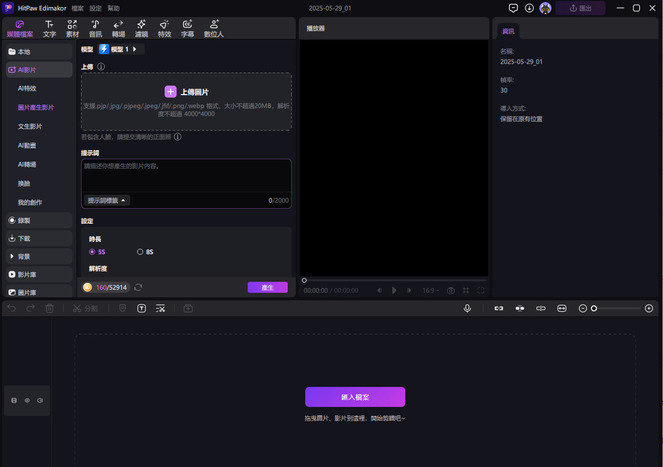663x467 pixels.
Task: Select 換臉 in the sidebar
Action: click(24, 184)
